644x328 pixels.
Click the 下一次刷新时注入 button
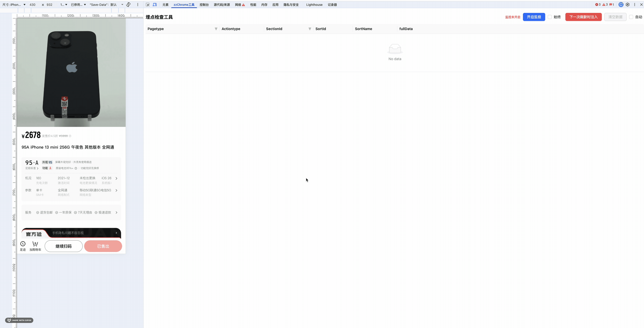[583, 17]
